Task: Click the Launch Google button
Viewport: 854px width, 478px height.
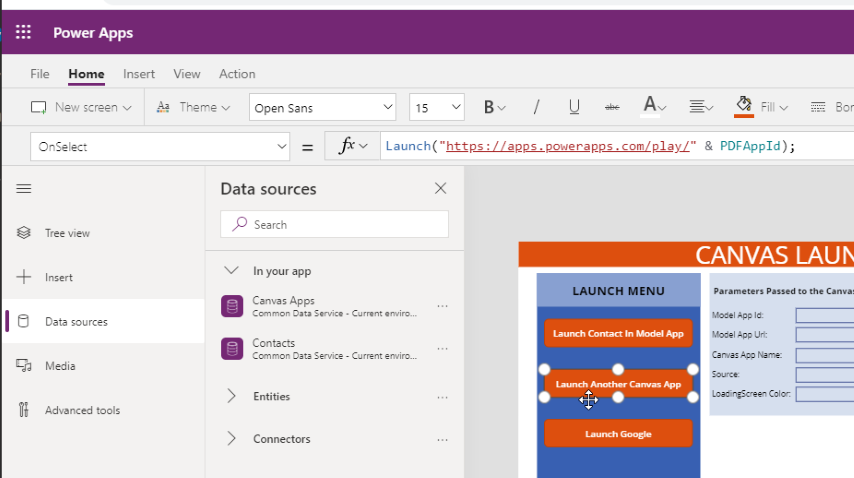Action: 618,433
